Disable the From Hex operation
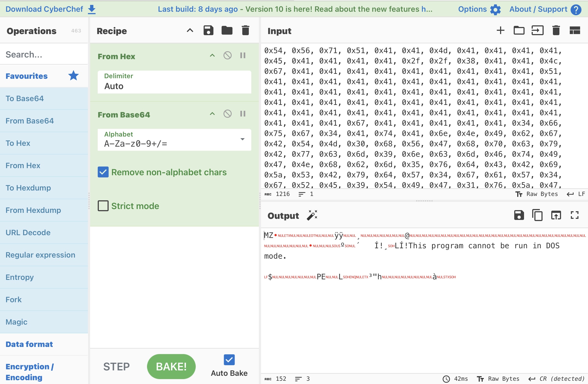This screenshot has height=384, width=588. tap(227, 56)
